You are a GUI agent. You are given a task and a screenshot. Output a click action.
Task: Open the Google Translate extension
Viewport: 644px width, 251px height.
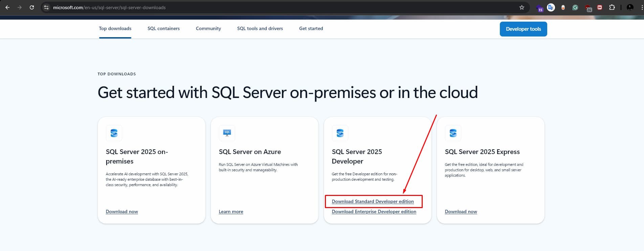tap(551, 7)
